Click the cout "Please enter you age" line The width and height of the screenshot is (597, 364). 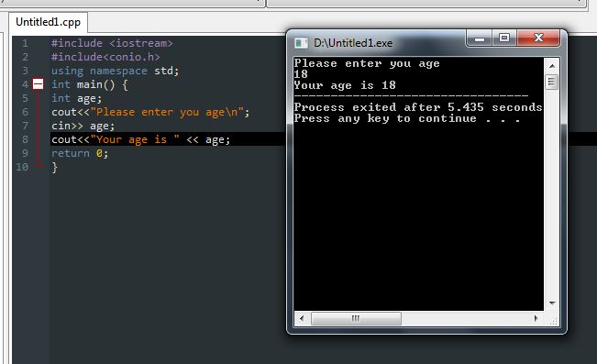(150, 112)
